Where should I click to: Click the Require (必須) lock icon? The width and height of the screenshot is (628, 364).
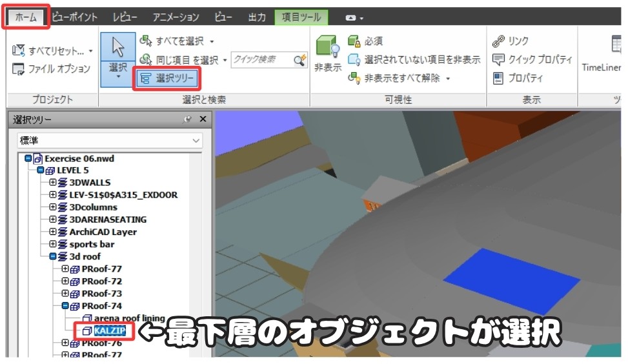pyautogui.click(x=354, y=41)
